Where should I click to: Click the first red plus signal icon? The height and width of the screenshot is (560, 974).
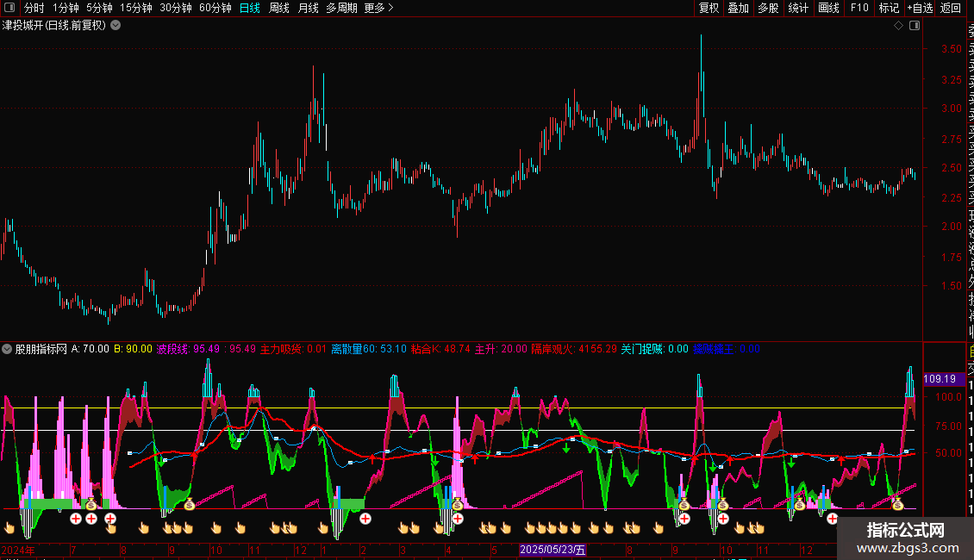[76, 519]
